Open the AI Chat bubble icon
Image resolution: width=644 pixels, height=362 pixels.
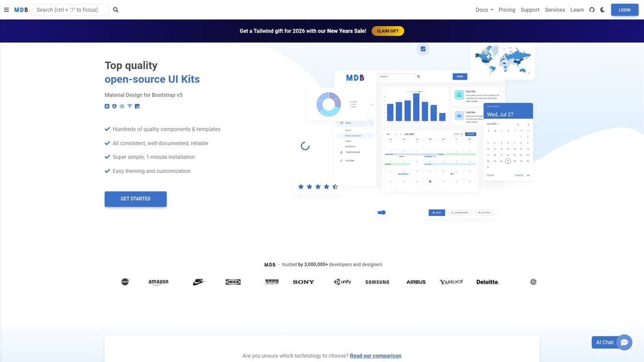(x=624, y=342)
